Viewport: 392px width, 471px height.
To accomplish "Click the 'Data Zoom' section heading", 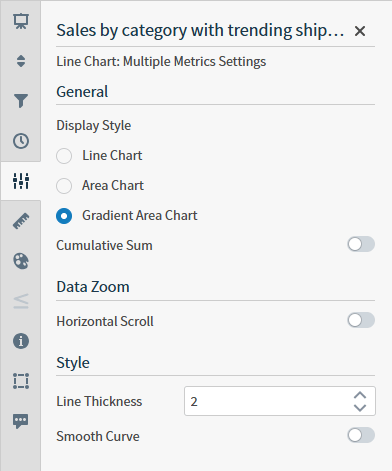I will tap(93, 287).
